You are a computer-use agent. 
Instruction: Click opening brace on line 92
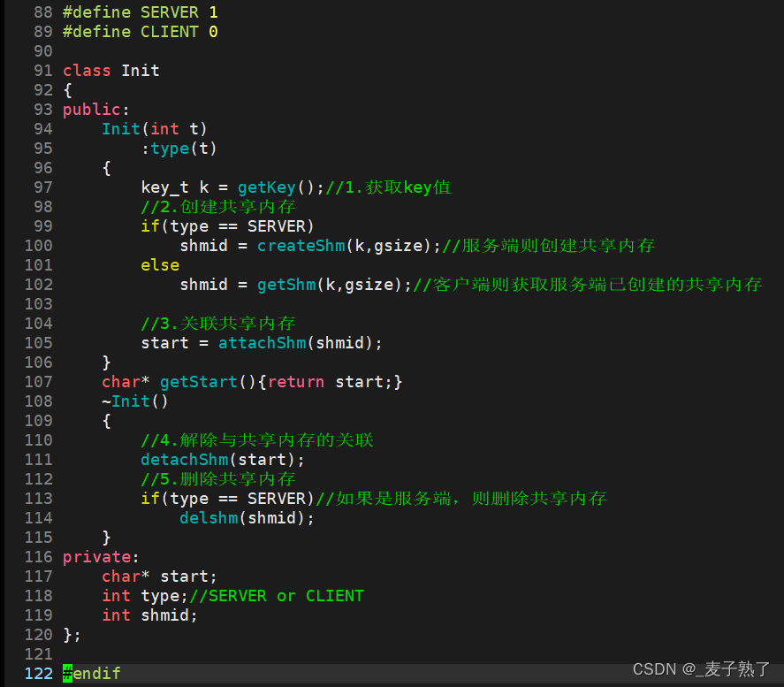67,90
